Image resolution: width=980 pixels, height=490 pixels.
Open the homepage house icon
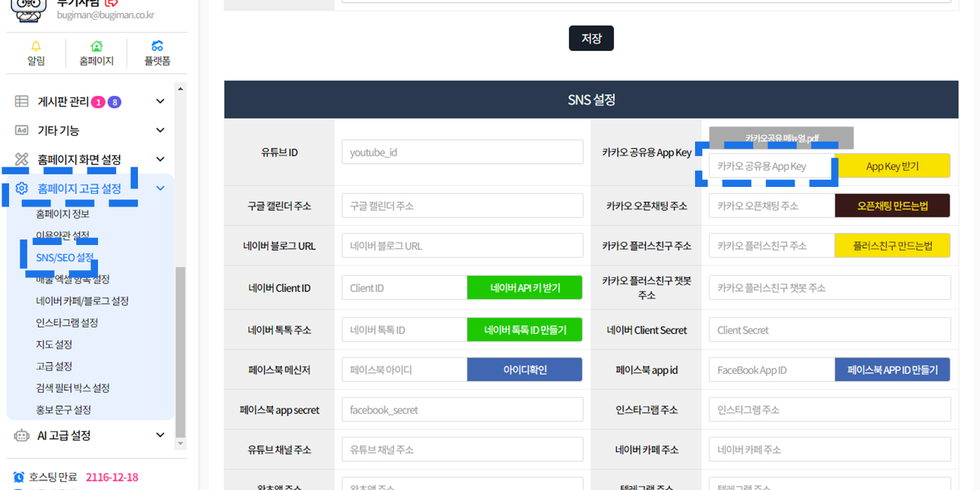(x=97, y=46)
